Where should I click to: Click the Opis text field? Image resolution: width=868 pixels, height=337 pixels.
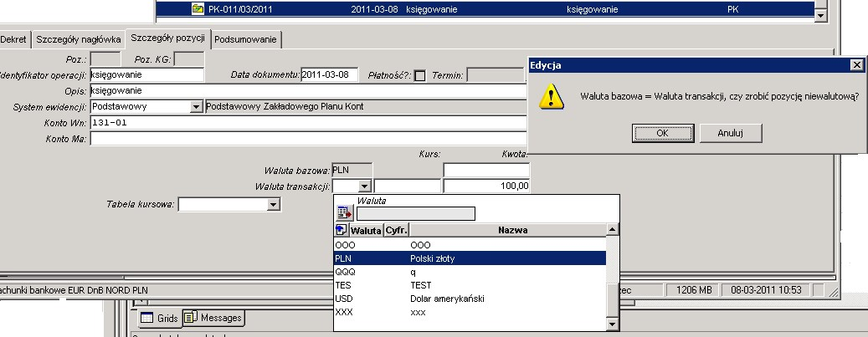tap(308, 91)
